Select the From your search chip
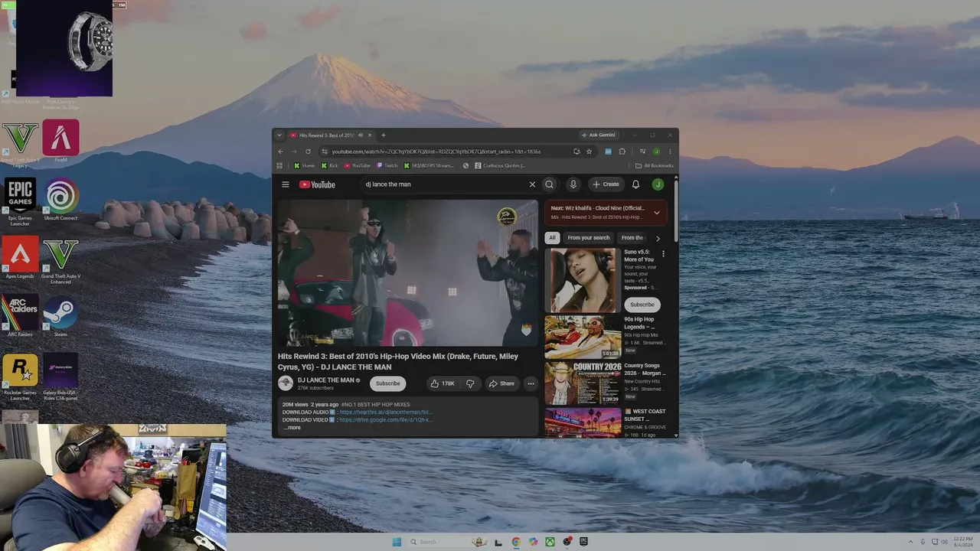The width and height of the screenshot is (980, 551). pyautogui.click(x=589, y=238)
